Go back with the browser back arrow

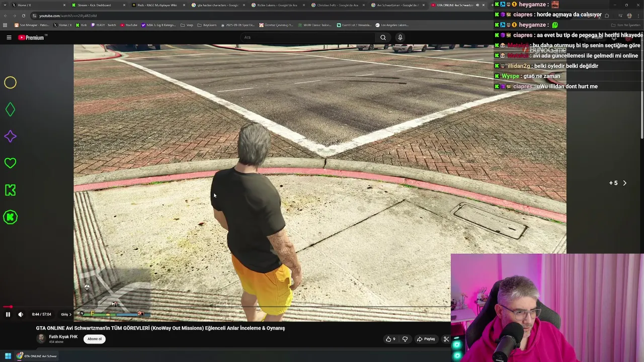6,16
